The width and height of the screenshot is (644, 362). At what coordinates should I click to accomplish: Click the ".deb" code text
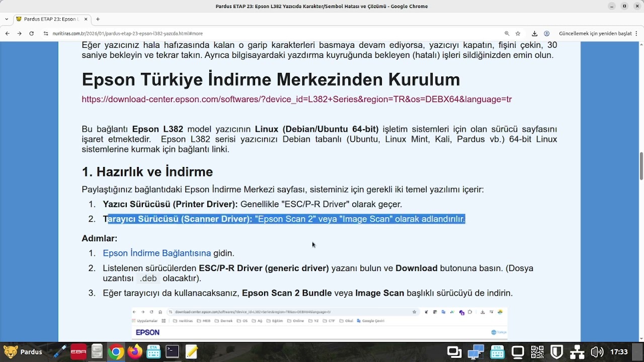(x=148, y=278)
